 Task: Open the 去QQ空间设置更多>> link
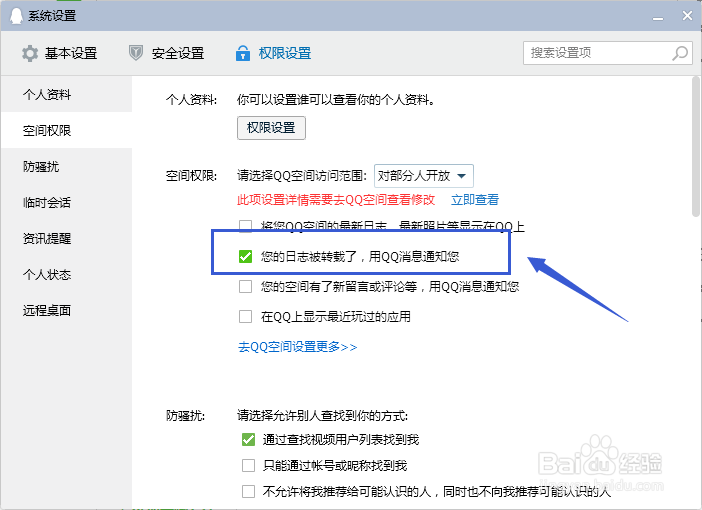click(297, 347)
